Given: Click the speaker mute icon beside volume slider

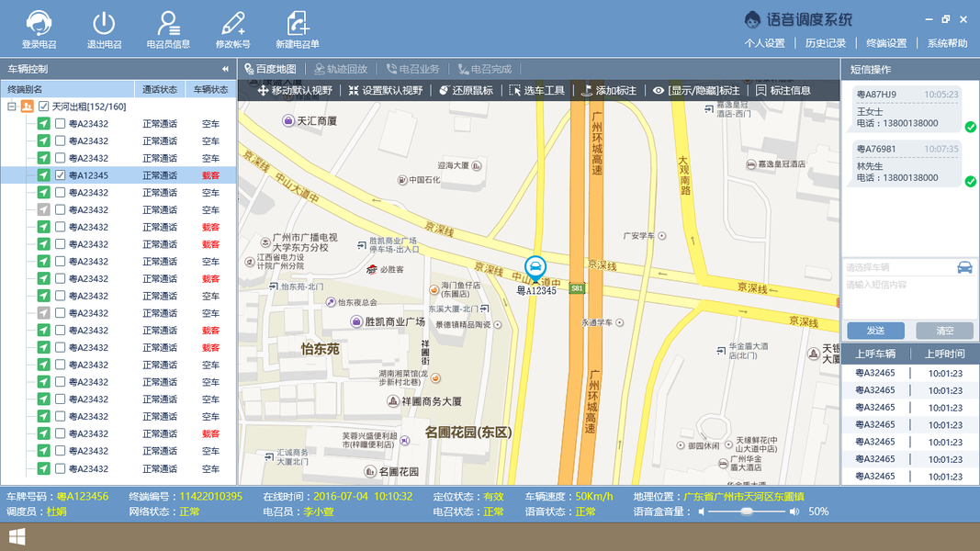Looking at the screenshot, I should 702,512.
